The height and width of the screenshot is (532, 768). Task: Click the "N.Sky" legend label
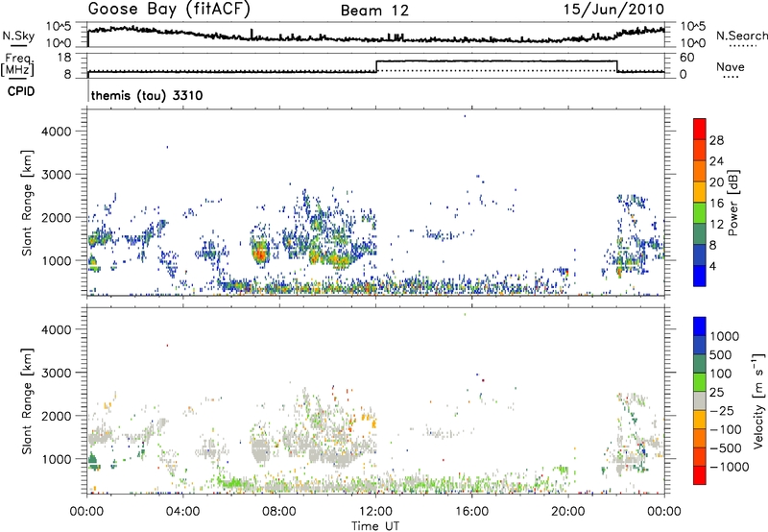[x=18, y=36]
